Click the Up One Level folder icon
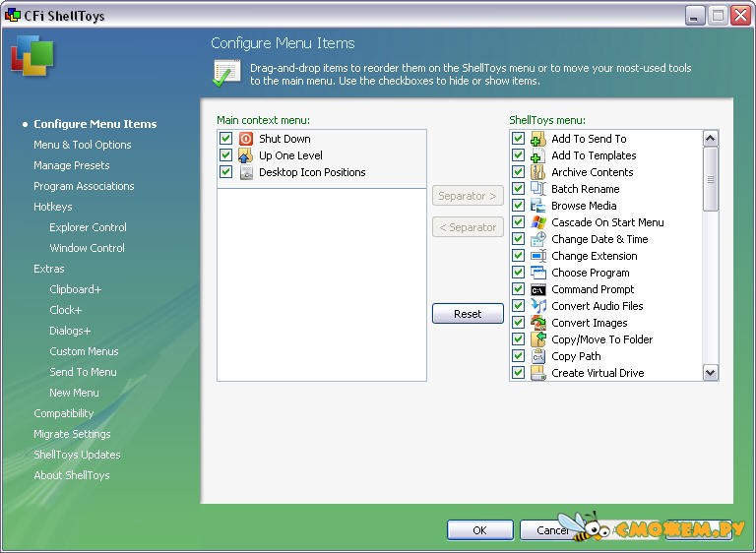Screen dimensions: 756x553 coord(246,155)
